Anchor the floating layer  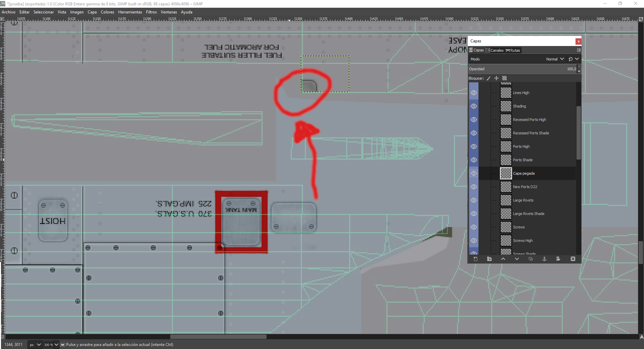(544, 259)
